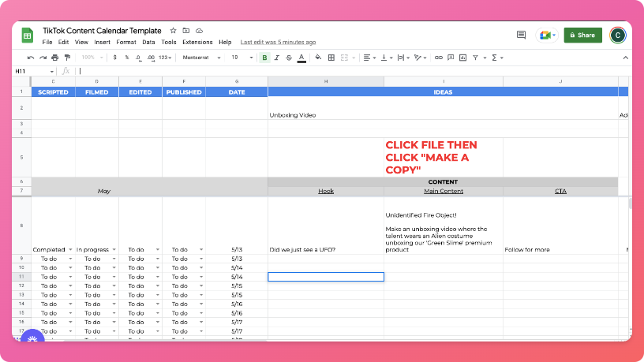This screenshot has width=644, height=362.
Task: Open the Format menu
Action: click(x=126, y=43)
